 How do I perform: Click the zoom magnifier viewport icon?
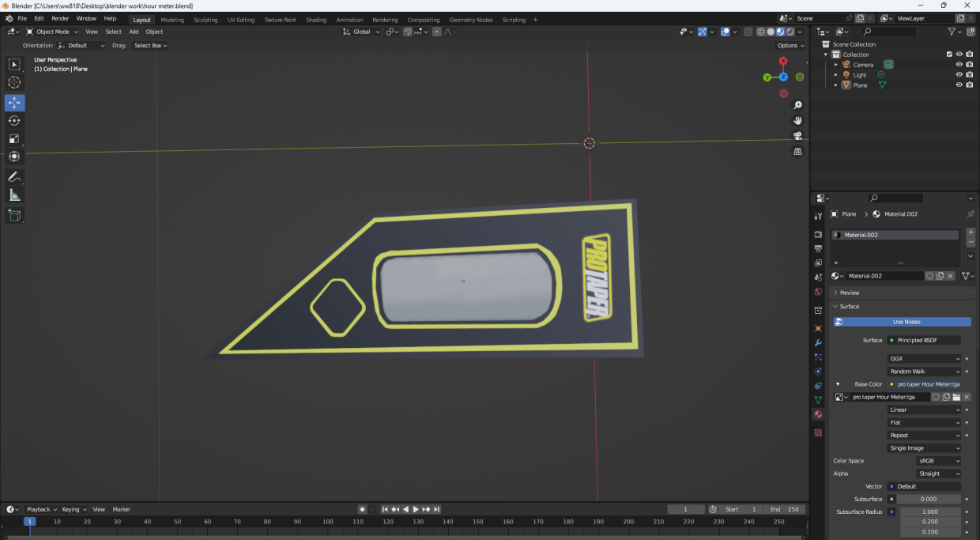pyautogui.click(x=798, y=105)
